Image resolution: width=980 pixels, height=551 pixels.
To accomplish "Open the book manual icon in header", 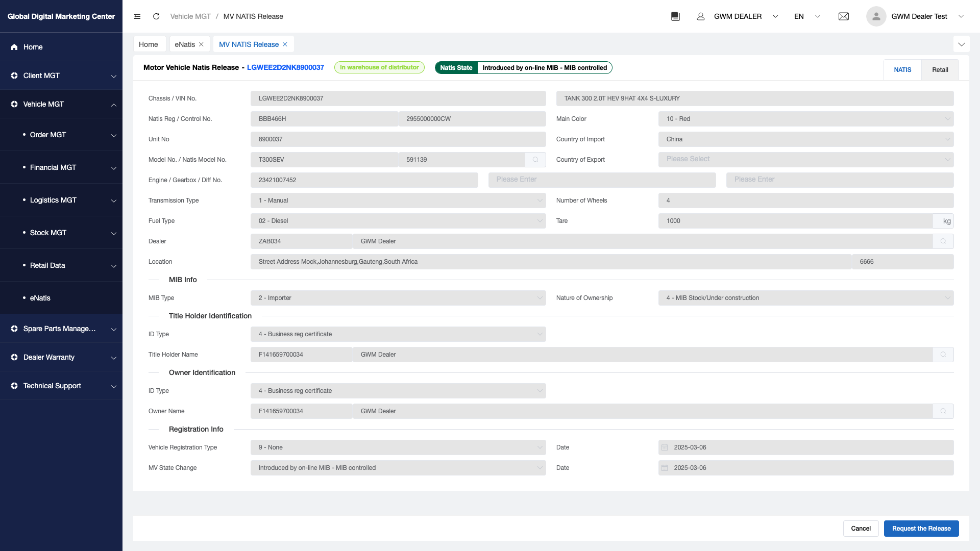I will (675, 16).
